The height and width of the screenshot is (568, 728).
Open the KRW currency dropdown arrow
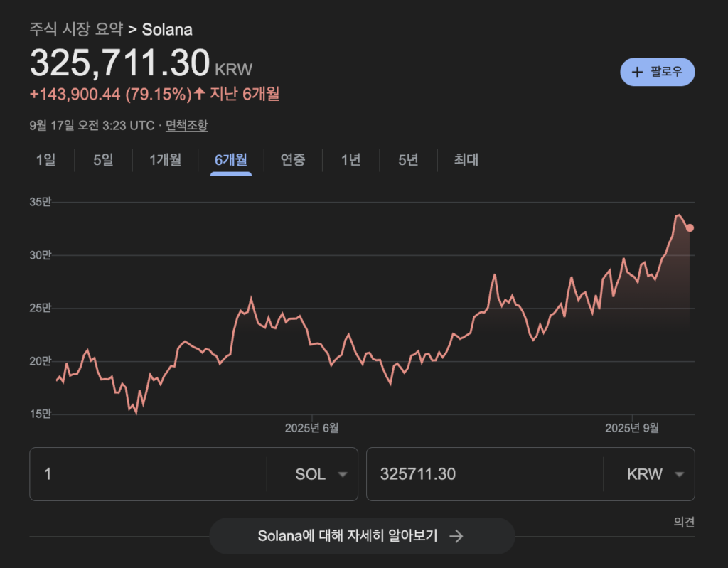click(x=679, y=474)
